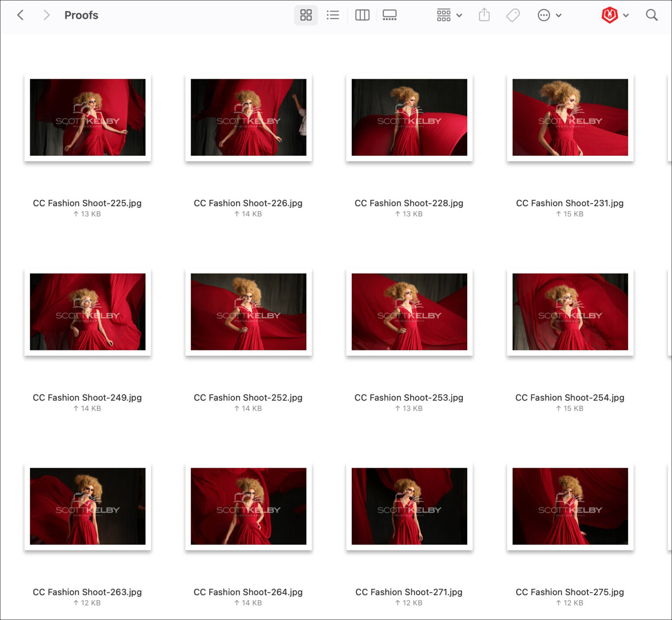Image resolution: width=672 pixels, height=620 pixels.
Task: Click the More actions ellipsis icon
Action: 544,15
